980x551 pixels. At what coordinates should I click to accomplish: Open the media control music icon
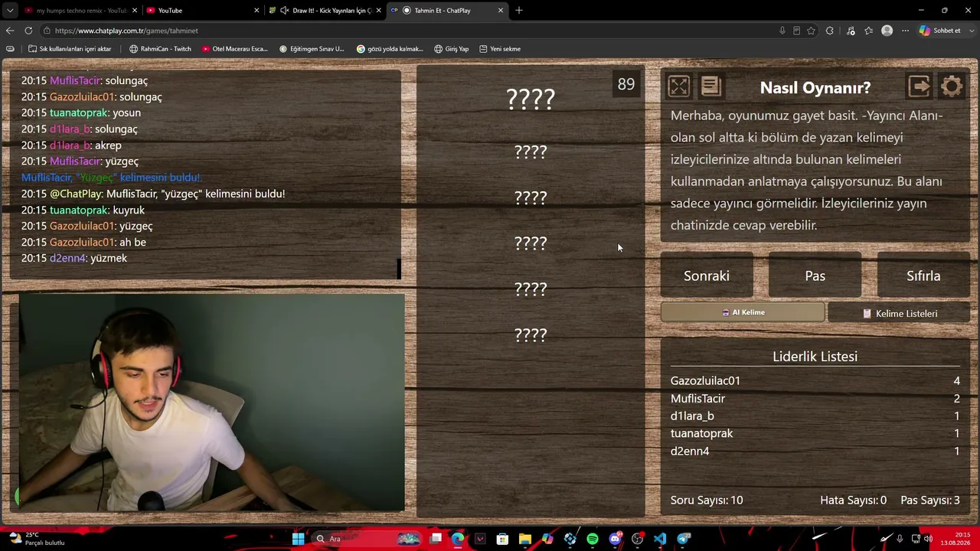coord(851,31)
